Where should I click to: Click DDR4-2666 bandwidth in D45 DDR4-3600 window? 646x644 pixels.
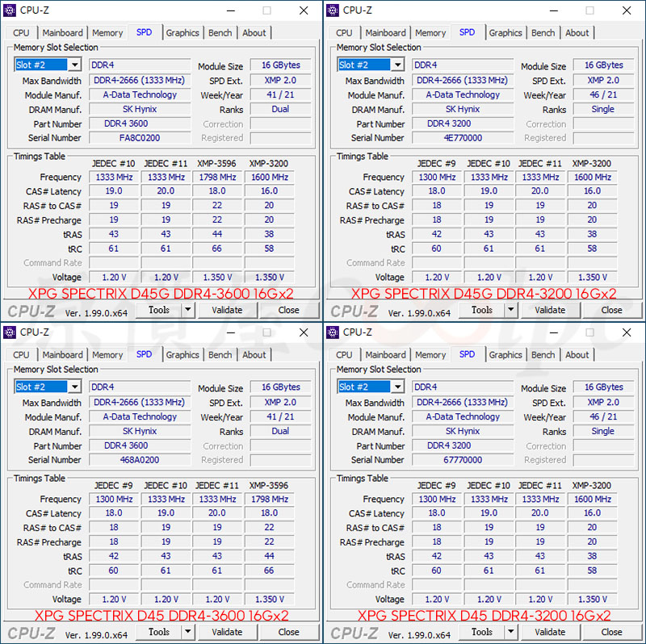point(140,402)
